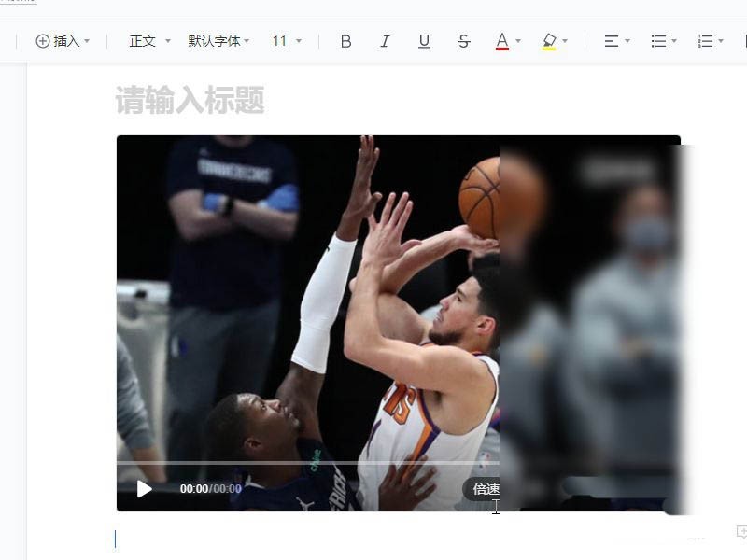Open the 正文 paragraph style dropdown
747x560 pixels.
coord(149,41)
